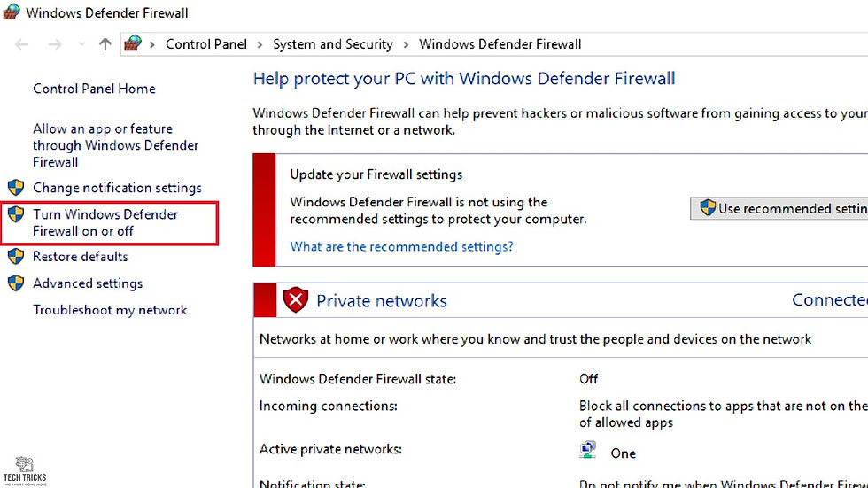The image size is (868, 488).
Task: Open What are the recommended settings link
Action: 401,246
